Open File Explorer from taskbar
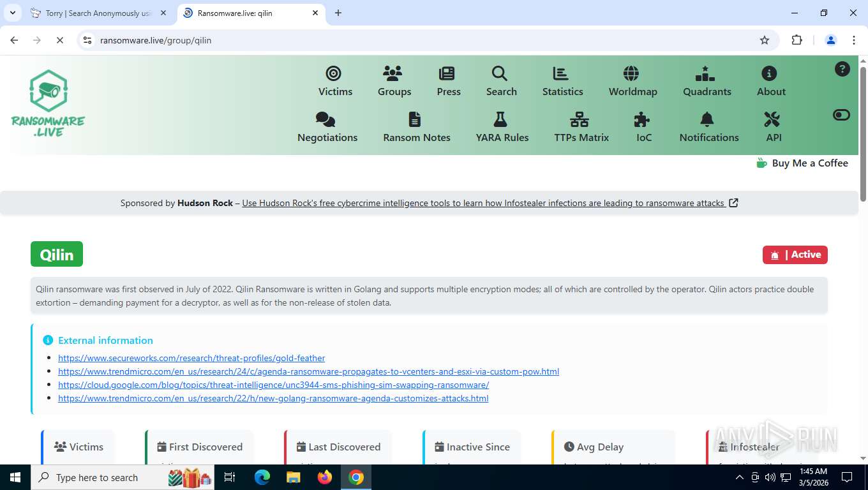Image resolution: width=868 pixels, height=490 pixels. tap(293, 477)
